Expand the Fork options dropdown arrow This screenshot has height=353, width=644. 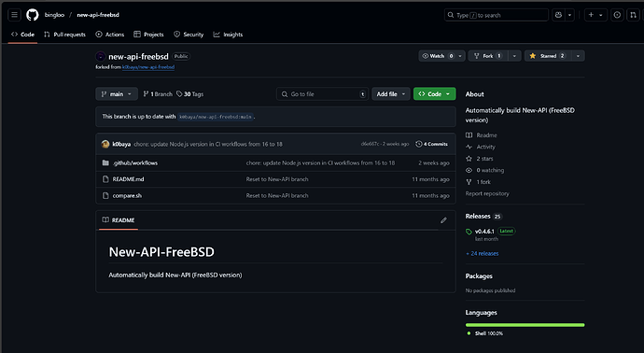(x=514, y=56)
